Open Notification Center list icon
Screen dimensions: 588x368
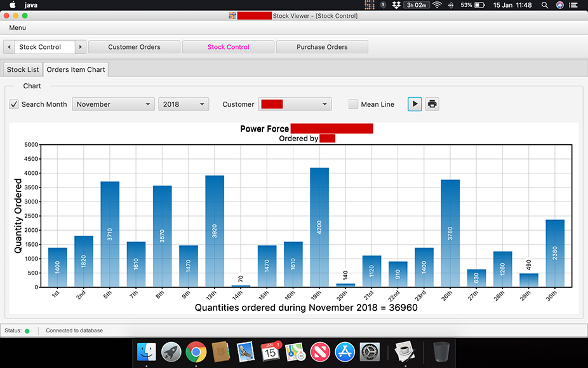point(573,5)
